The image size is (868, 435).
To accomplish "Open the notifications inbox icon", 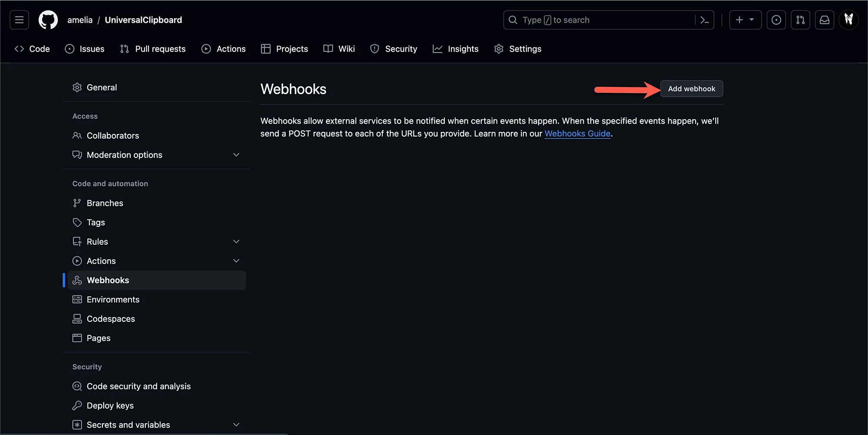I will point(824,20).
